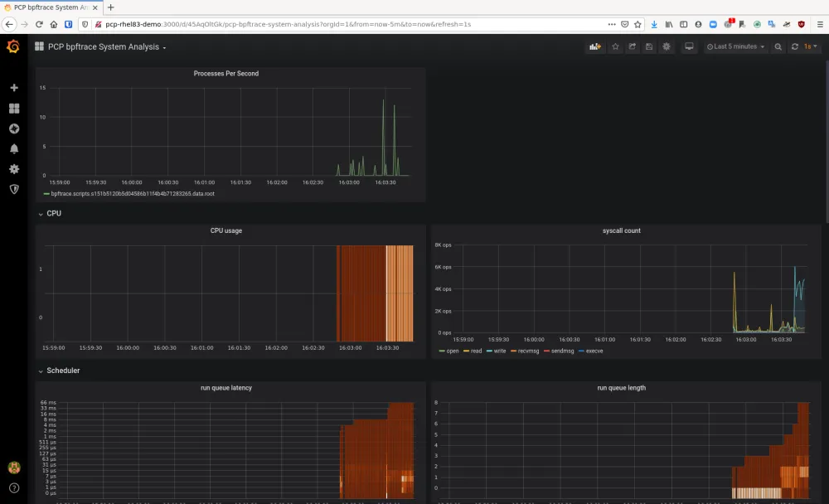Toggle the execve series in syscall count legend
The width and height of the screenshot is (829, 504).
[594, 351]
